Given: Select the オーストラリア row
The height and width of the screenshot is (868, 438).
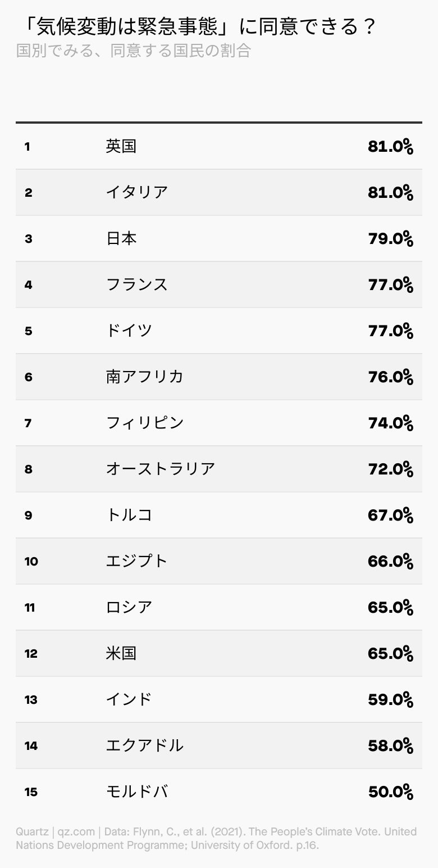Looking at the screenshot, I should coord(219,469).
